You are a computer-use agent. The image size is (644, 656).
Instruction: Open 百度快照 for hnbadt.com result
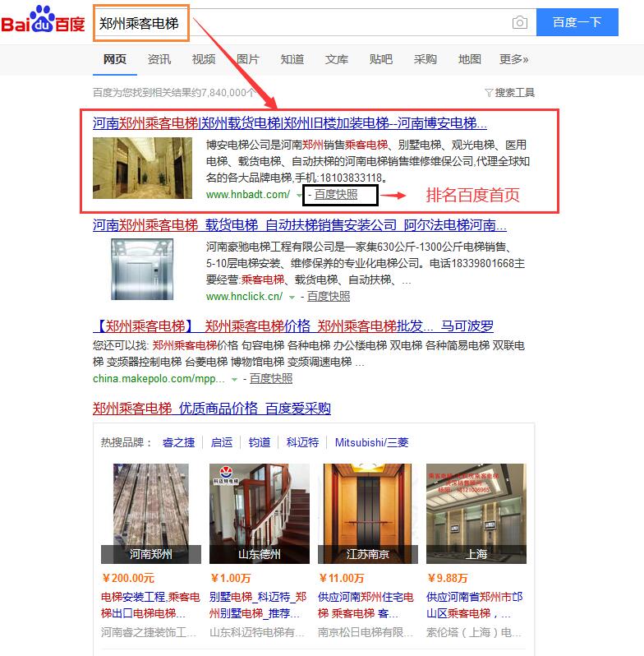[x=336, y=195]
